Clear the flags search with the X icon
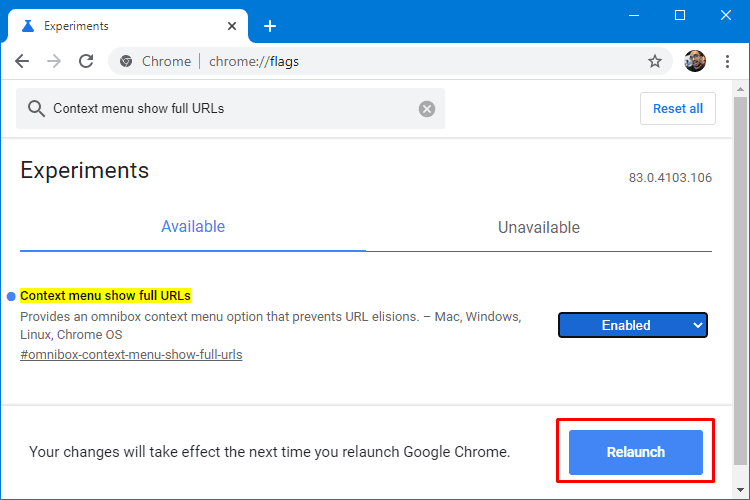The image size is (750, 500). (427, 109)
